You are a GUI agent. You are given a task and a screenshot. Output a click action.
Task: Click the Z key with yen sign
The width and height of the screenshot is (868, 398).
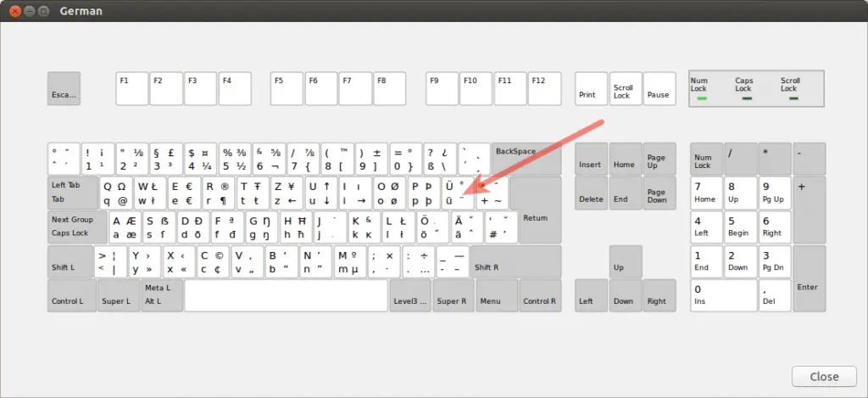coord(287,193)
